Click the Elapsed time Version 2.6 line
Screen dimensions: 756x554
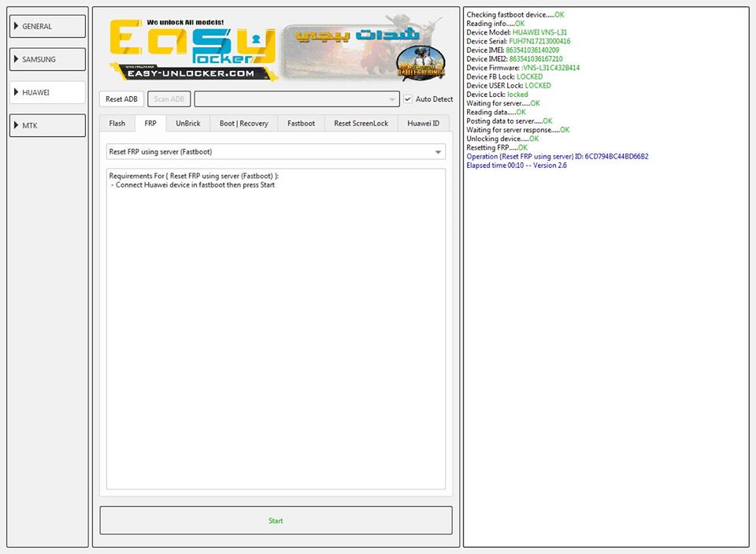click(517, 165)
